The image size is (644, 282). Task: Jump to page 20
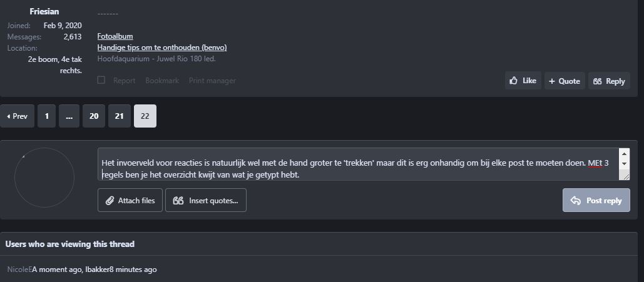[x=94, y=116]
